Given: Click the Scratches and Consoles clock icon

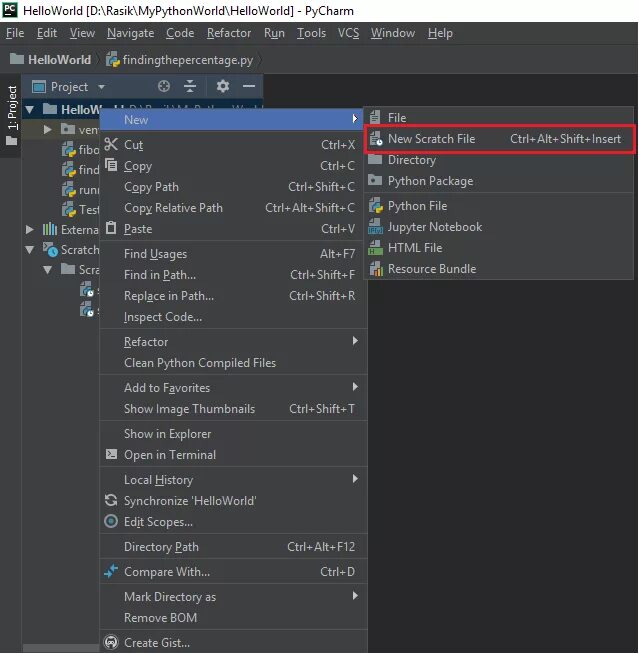Looking at the screenshot, I should coord(50,249).
